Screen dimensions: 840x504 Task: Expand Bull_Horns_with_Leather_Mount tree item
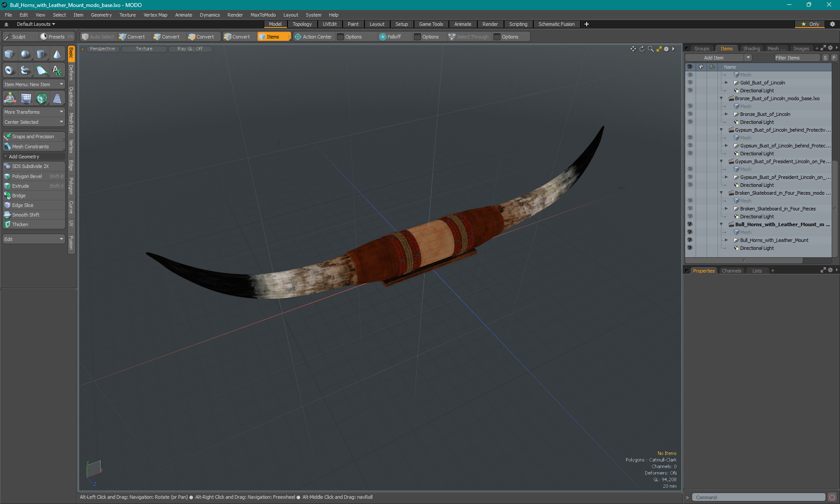[x=726, y=240]
